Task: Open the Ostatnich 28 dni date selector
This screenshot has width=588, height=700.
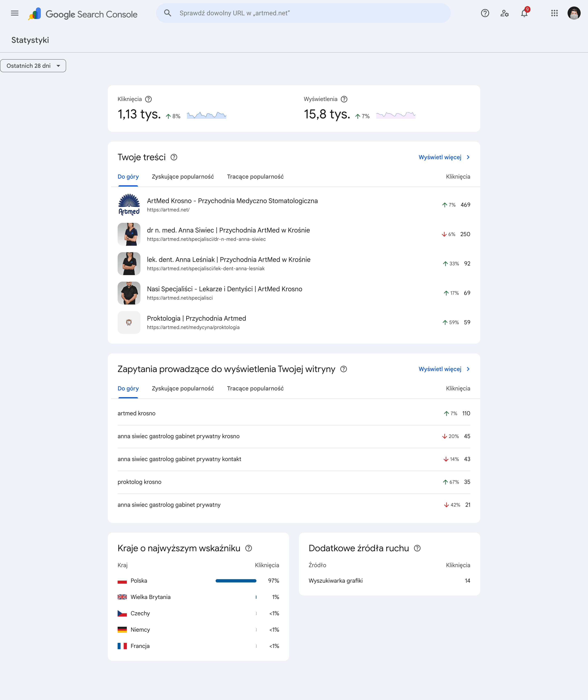Action: point(33,66)
